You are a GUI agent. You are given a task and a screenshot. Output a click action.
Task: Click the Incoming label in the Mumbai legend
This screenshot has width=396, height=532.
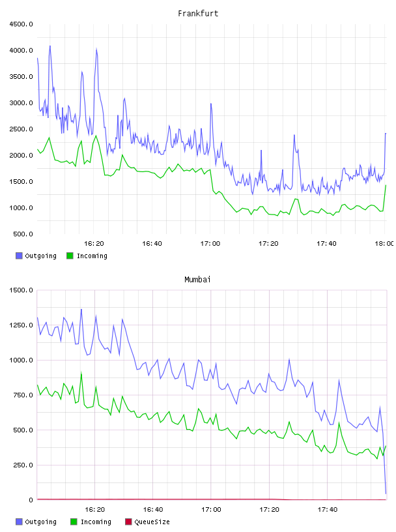click(96, 522)
